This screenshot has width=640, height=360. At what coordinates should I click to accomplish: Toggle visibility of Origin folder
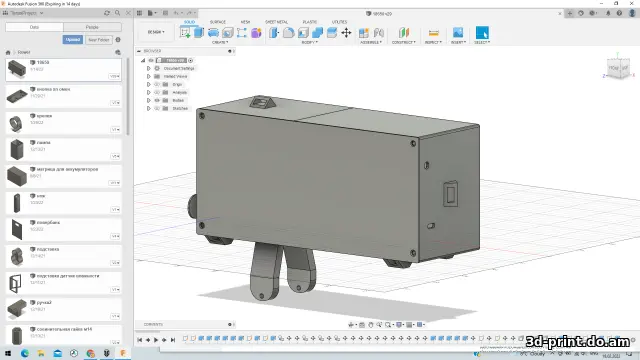[x=157, y=84]
